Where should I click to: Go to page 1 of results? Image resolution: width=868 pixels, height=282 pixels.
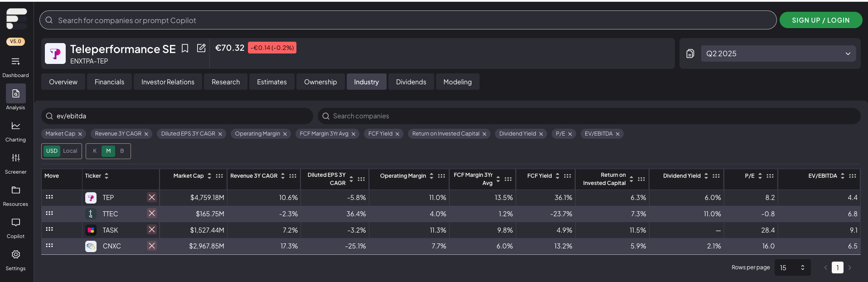point(838,267)
